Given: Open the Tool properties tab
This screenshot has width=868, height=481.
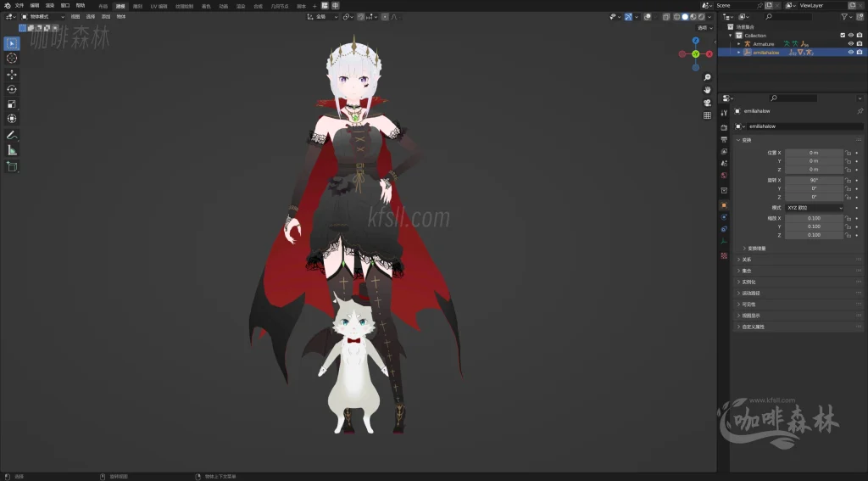Looking at the screenshot, I should [724, 113].
